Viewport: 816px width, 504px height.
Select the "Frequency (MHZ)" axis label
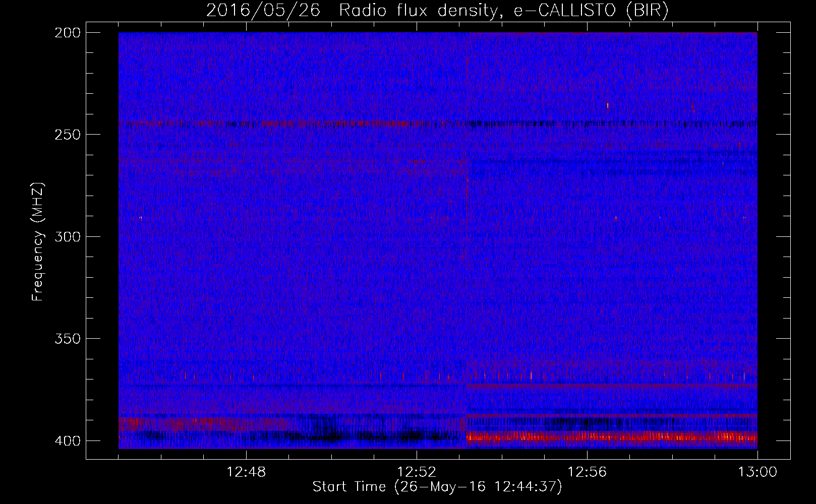[38, 242]
